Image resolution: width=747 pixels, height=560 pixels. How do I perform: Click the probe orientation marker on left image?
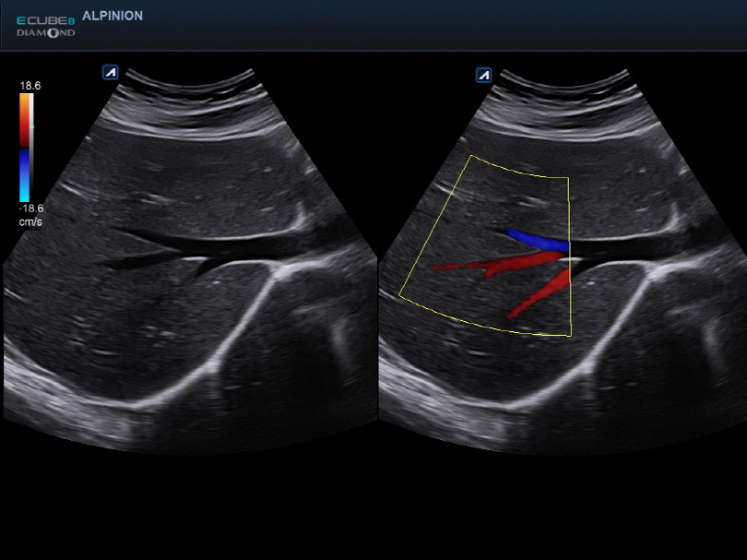click(109, 71)
